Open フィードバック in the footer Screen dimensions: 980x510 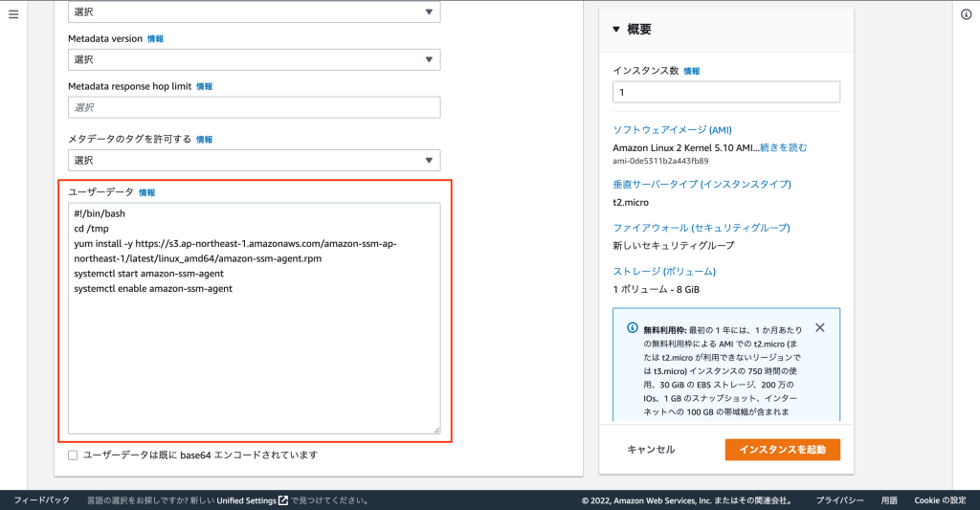coord(41,500)
